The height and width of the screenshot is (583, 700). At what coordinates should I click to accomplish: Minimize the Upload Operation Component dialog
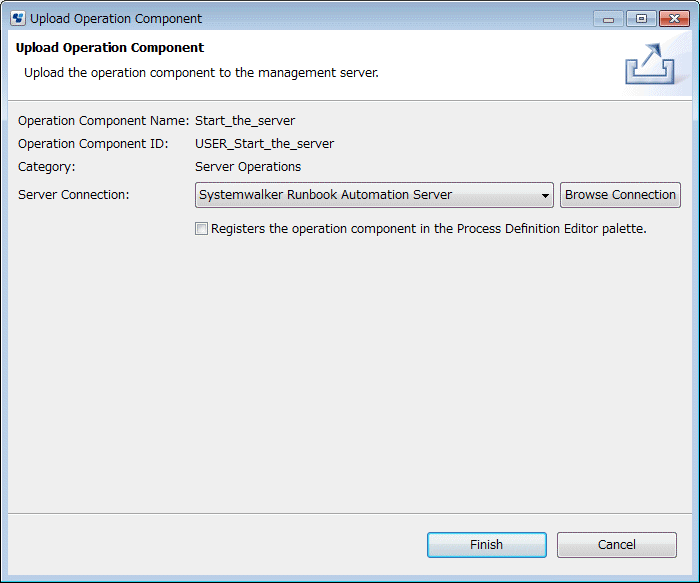tap(608, 18)
